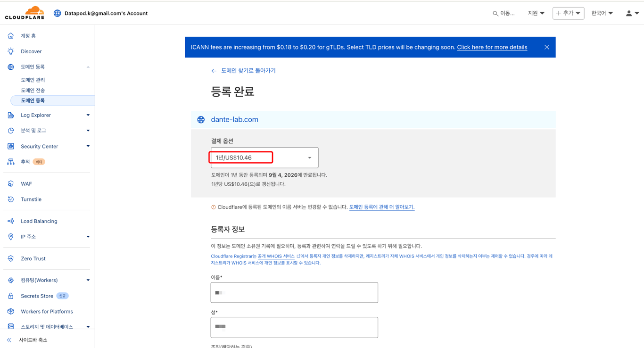Screen dimensions: 644x348
Task: Click the Discover lightbulb icon
Action: point(11,51)
